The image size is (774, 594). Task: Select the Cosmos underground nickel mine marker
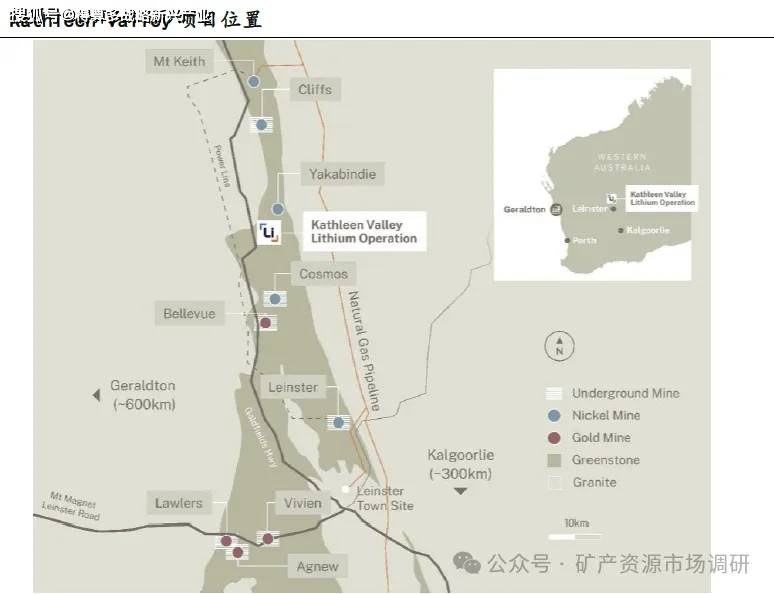pos(275,299)
